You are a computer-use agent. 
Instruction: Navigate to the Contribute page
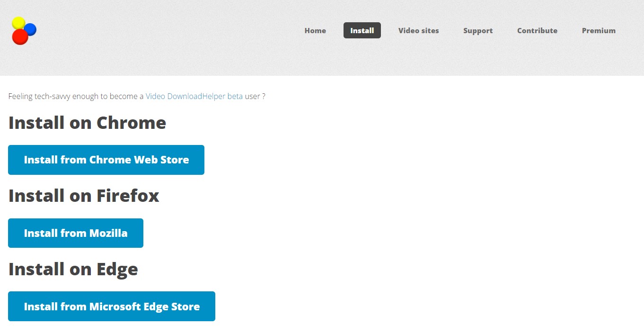(x=537, y=30)
